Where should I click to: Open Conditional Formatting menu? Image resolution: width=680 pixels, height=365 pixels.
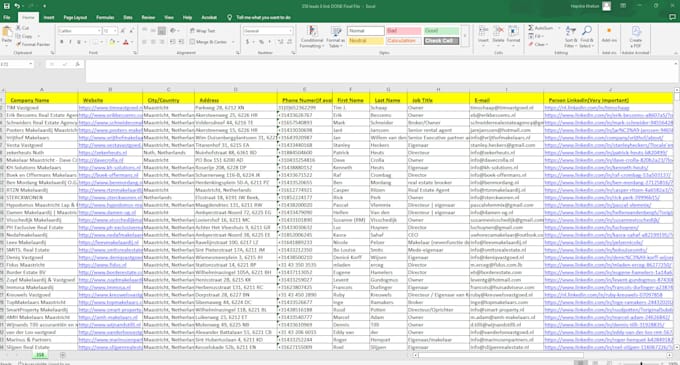point(312,37)
